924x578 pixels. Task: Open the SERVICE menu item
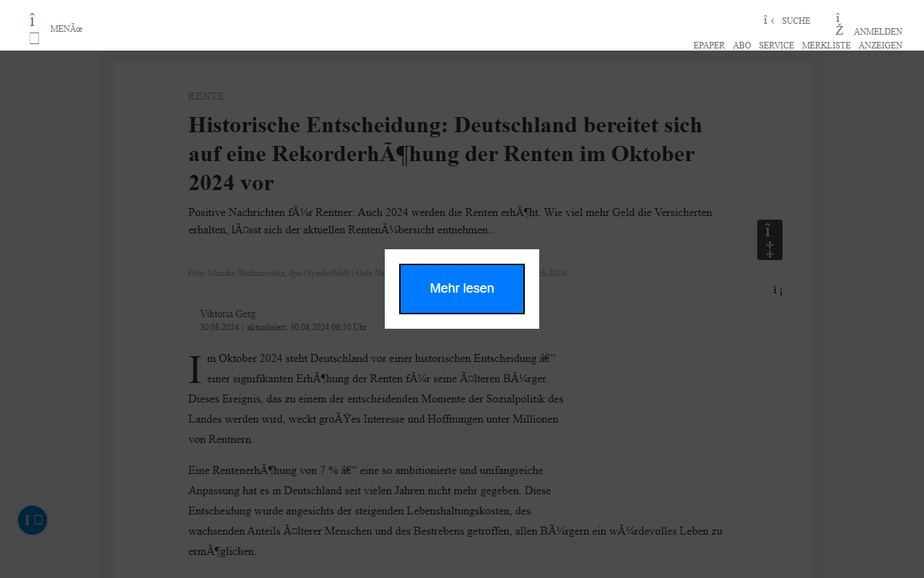click(776, 46)
